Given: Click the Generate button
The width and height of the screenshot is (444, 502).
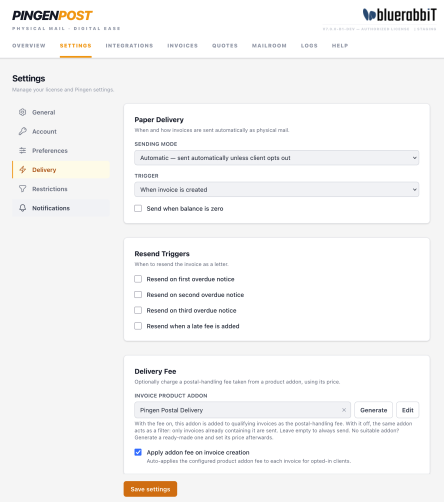Looking at the screenshot, I should [x=373, y=410].
